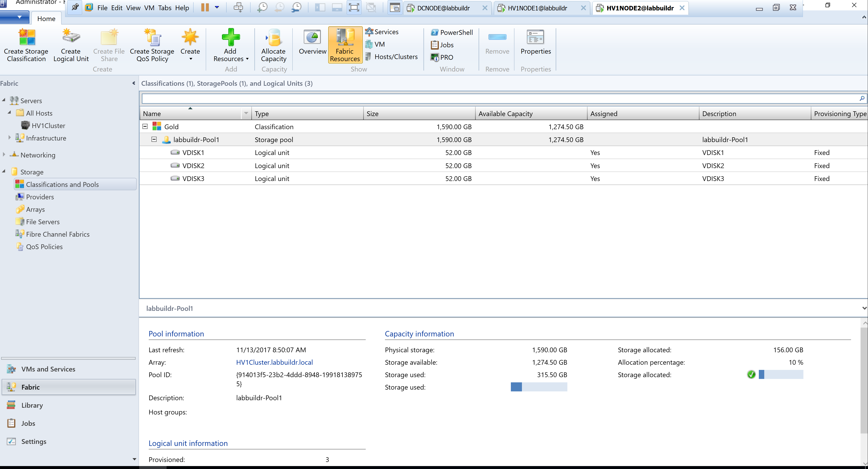Collapse the labbuildr-Pool1 details pane
Viewport: 868px width, 469px height.
point(864,308)
